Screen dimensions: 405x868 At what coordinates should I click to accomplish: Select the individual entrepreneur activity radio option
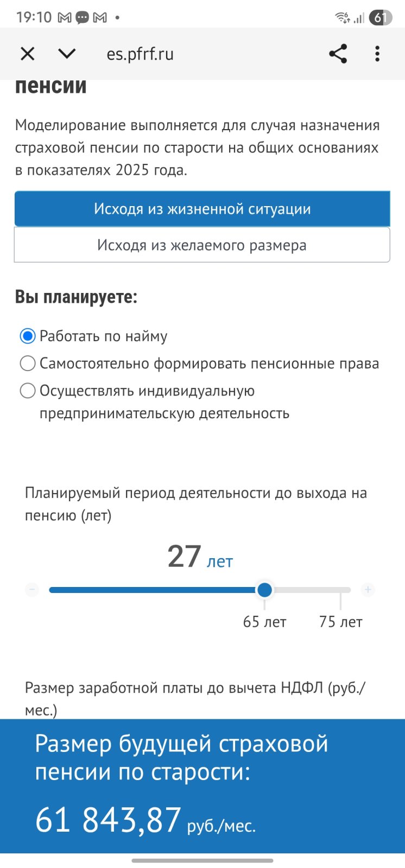pos(28,391)
